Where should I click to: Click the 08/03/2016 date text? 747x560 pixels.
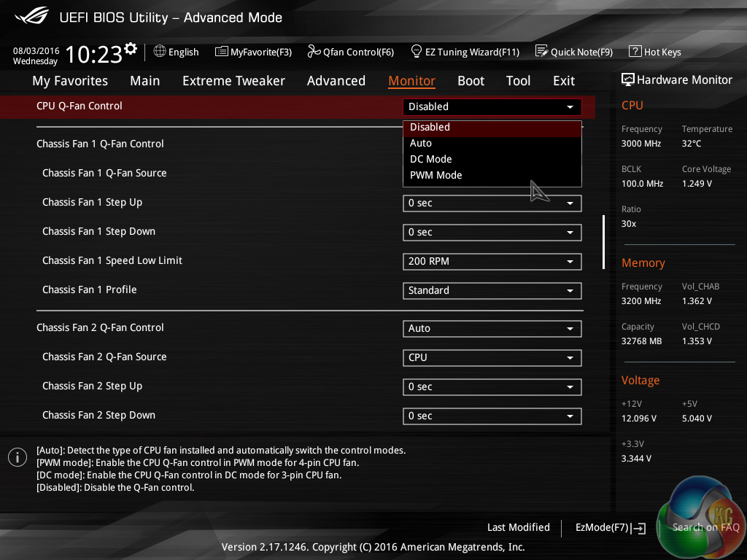point(36,50)
